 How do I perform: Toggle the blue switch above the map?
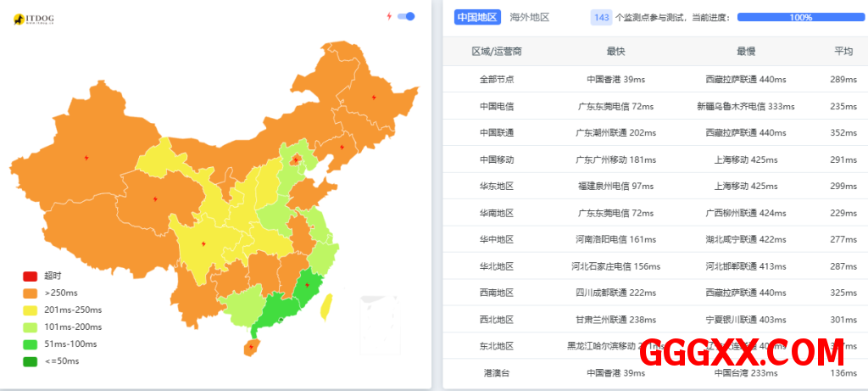tap(406, 16)
